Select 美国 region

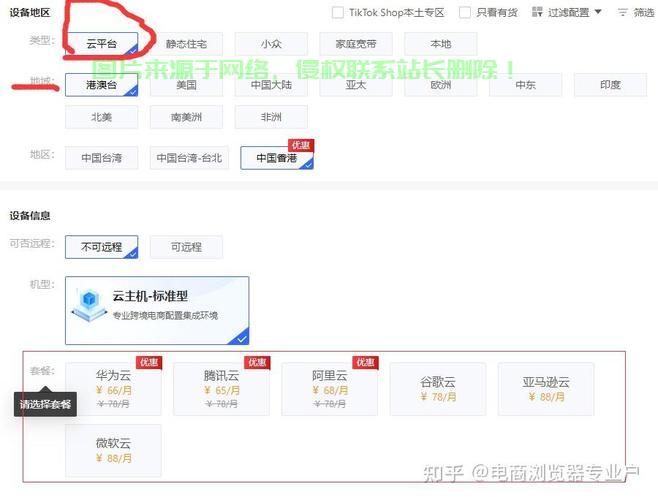coord(186,85)
